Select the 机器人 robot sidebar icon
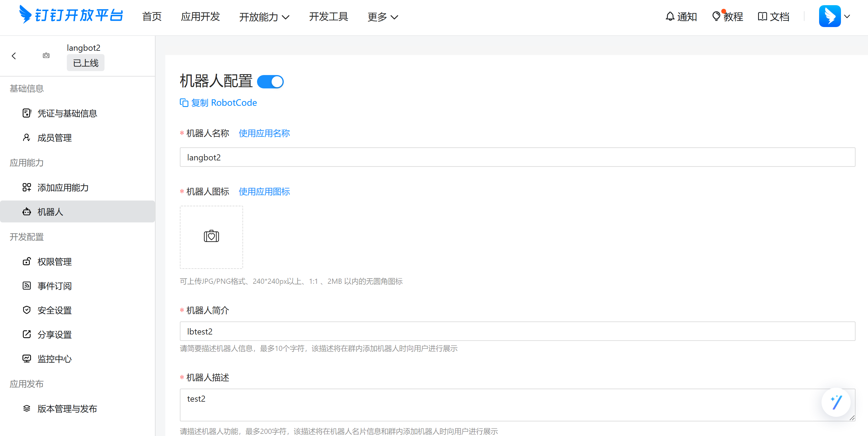 (27, 211)
